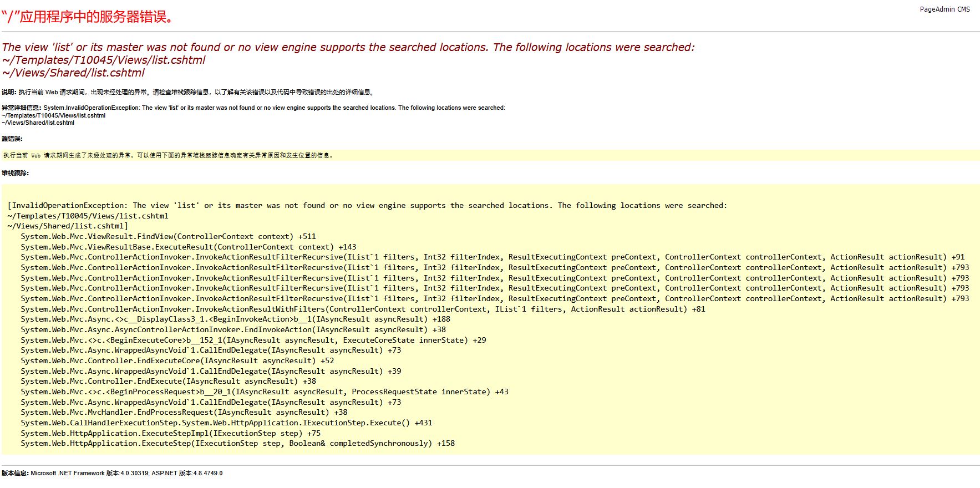Click the InvokeActionResultWithFilters stack line

click(363, 309)
